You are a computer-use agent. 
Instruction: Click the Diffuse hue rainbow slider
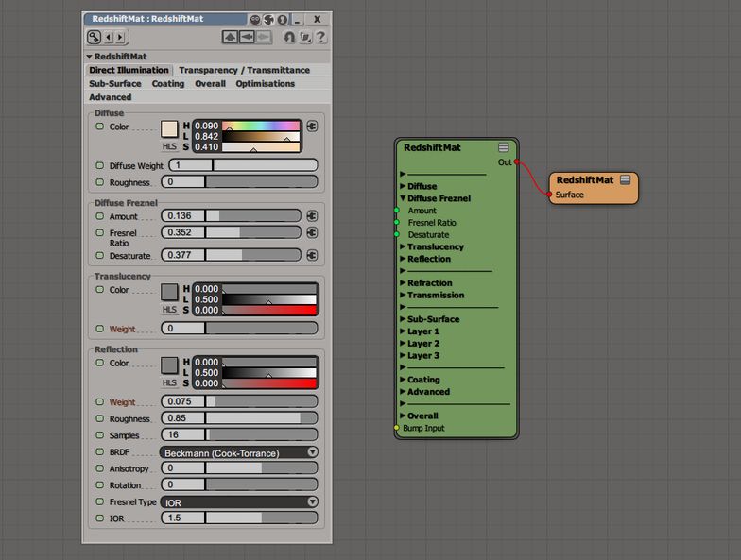coord(261,126)
